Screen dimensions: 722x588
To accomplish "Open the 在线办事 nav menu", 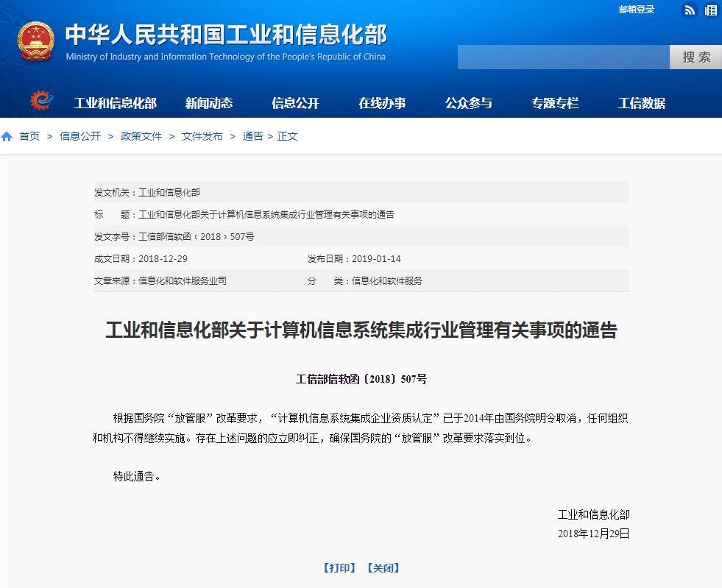I will click(x=382, y=103).
